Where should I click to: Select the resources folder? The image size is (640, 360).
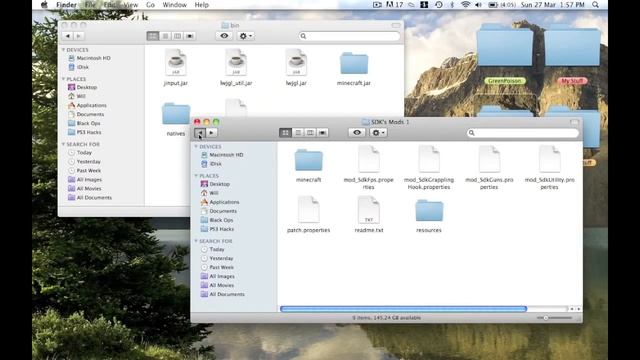pos(429,211)
